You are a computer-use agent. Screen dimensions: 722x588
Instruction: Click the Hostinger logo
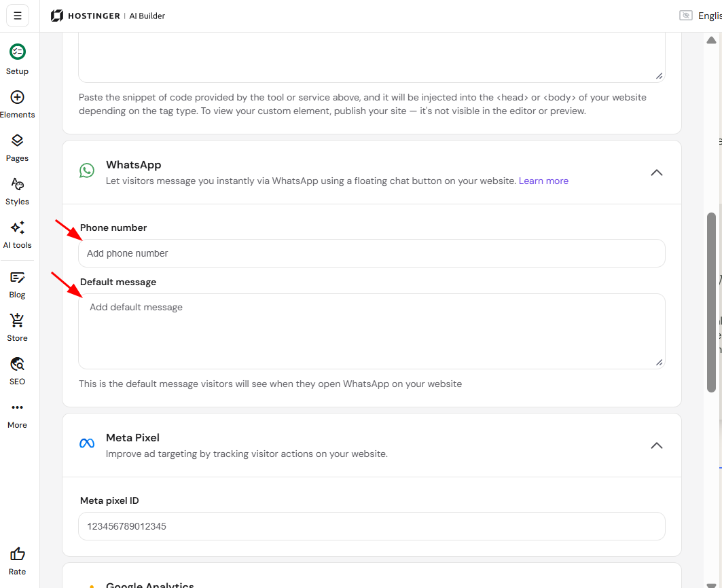[x=57, y=16]
